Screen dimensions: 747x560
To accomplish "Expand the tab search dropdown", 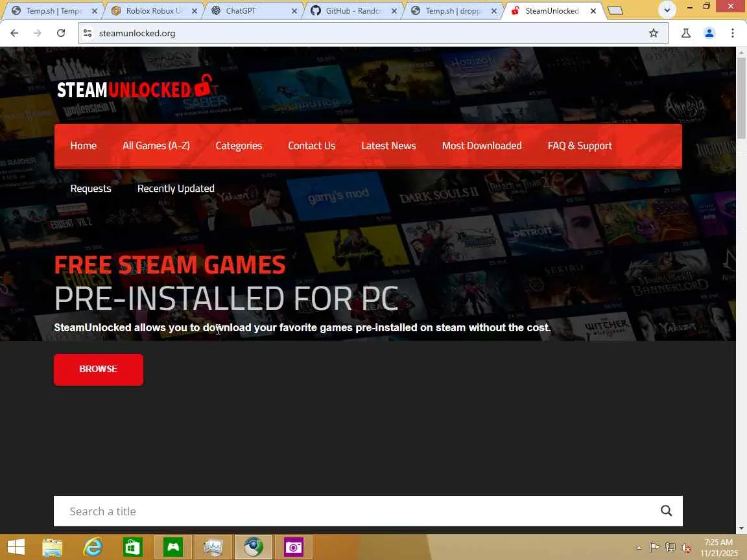I will coord(667,10).
